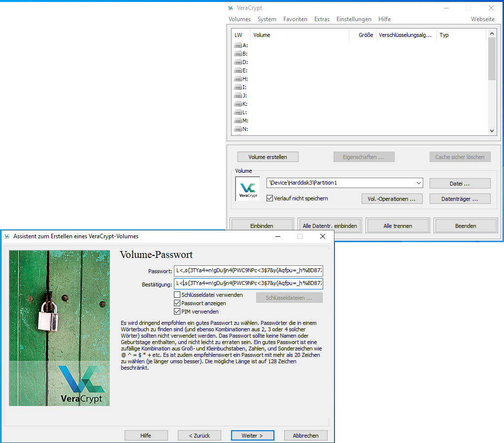The height and width of the screenshot is (443, 504).
Task: Click scrollbar up arrow in drive list
Action: (492, 33)
